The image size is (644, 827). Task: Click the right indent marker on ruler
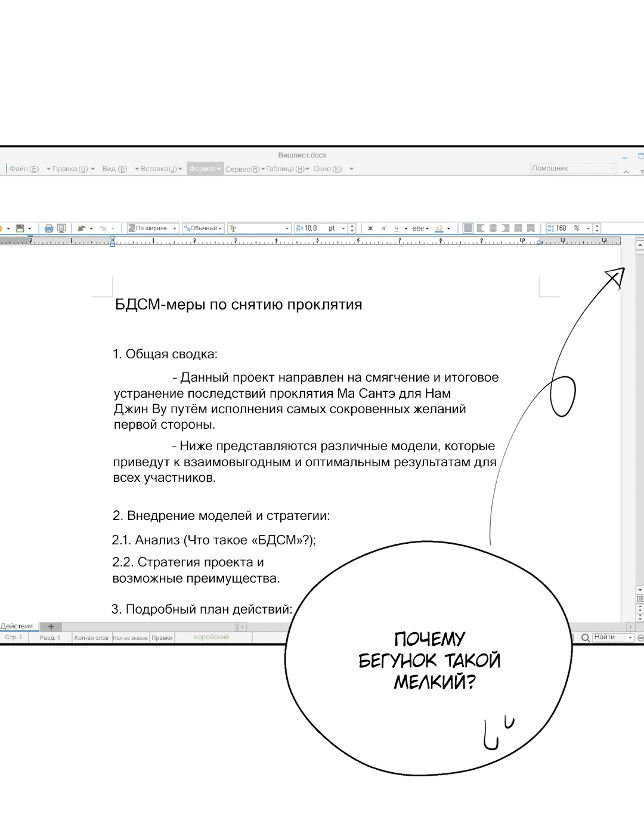pyautogui.click(x=540, y=242)
